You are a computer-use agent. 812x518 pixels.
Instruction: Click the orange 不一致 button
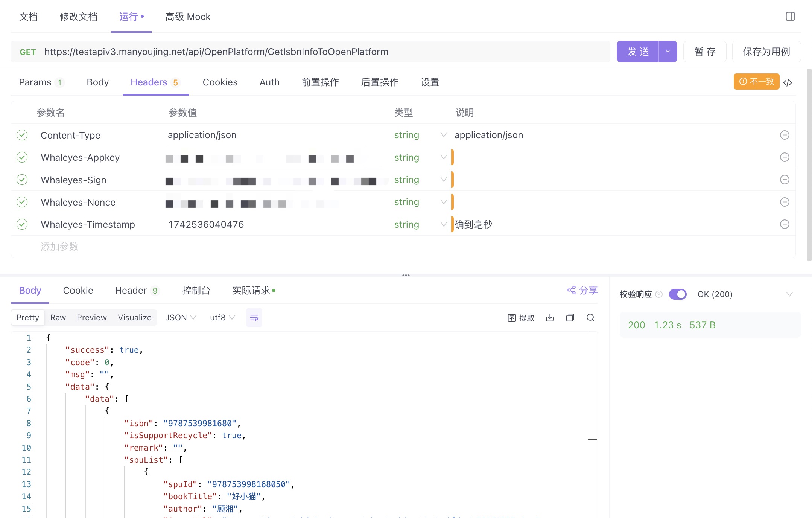click(756, 82)
